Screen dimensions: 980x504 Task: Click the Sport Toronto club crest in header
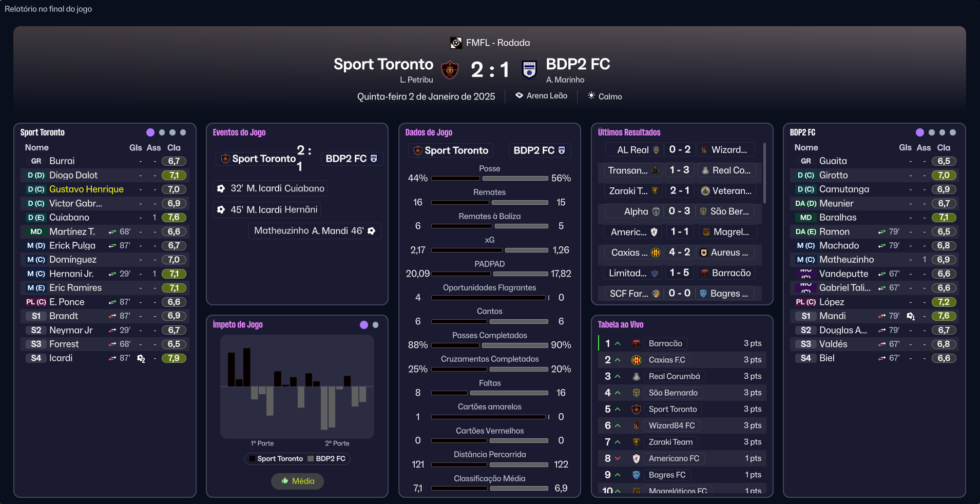pyautogui.click(x=450, y=69)
